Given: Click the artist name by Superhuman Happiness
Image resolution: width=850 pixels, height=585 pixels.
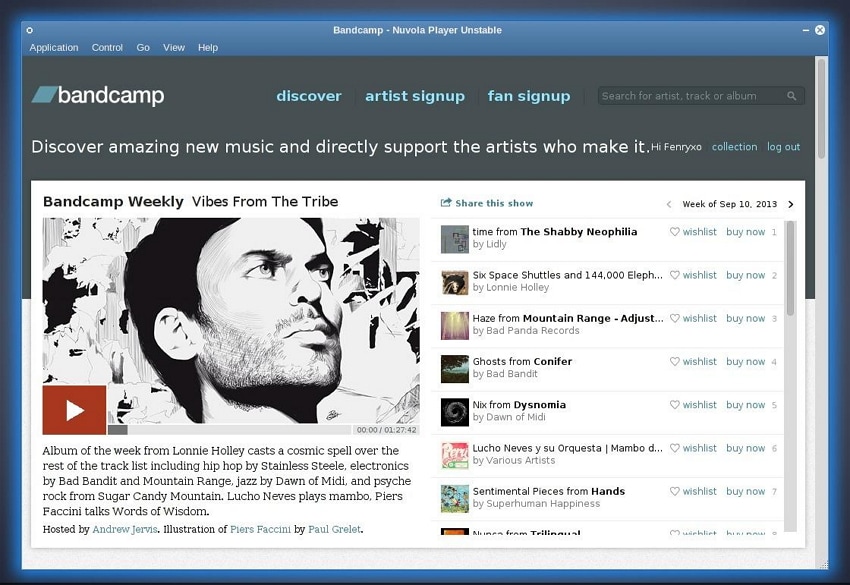Looking at the screenshot, I should point(536,504).
